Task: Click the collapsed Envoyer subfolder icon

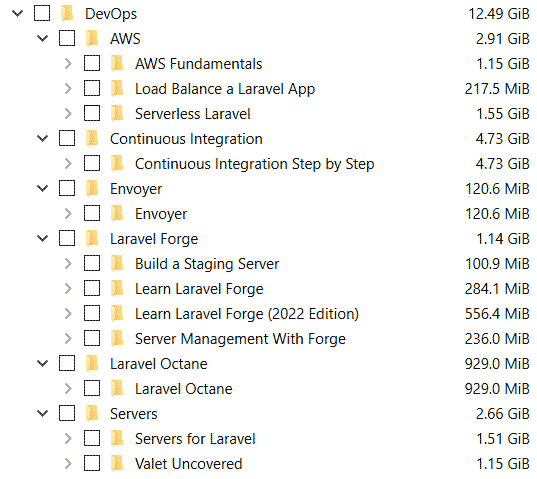Action: tap(117, 214)
